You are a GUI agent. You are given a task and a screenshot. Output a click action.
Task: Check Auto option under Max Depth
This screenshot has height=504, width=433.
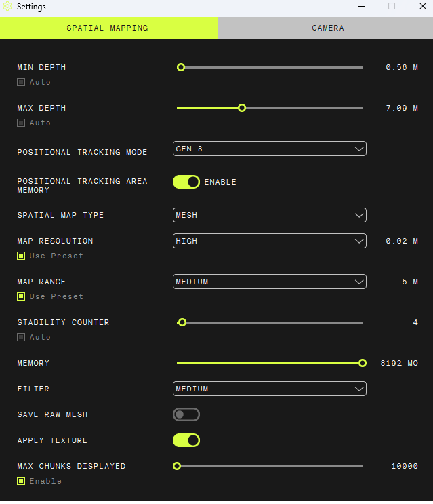tap(21, 123)
